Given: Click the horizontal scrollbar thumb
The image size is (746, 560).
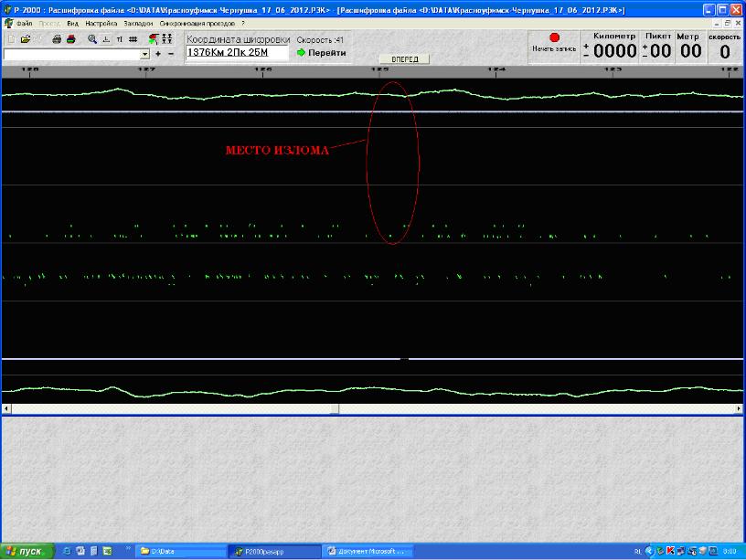Looking at the screenshot, I should point(335,408).
